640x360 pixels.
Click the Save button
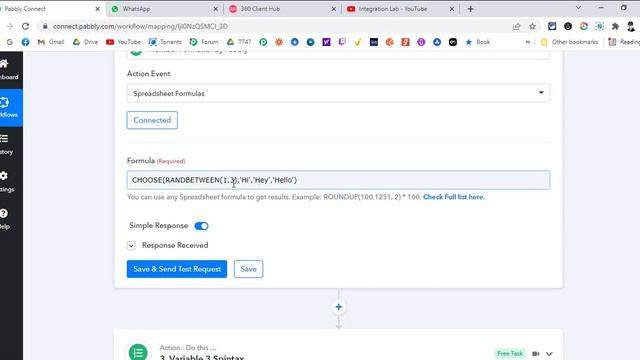(x=248, y=269)
